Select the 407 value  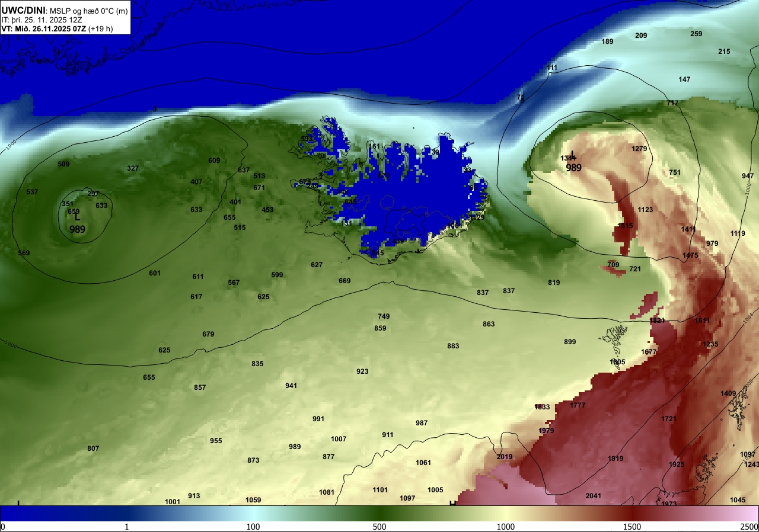[x=196, y=182]
